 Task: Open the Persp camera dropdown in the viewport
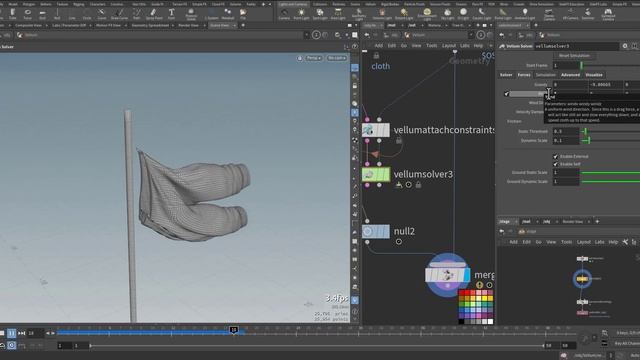click(x=314, y=58)
